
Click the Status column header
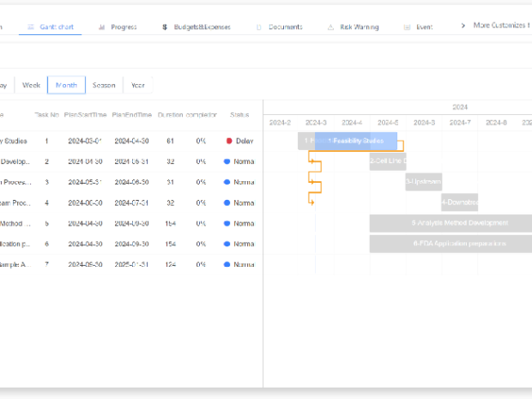[239, 114]
